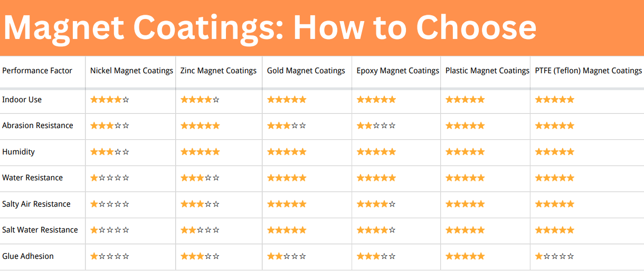
Task: Click Gold Glue Adhesion two-star rating
Action: point(287,256)
